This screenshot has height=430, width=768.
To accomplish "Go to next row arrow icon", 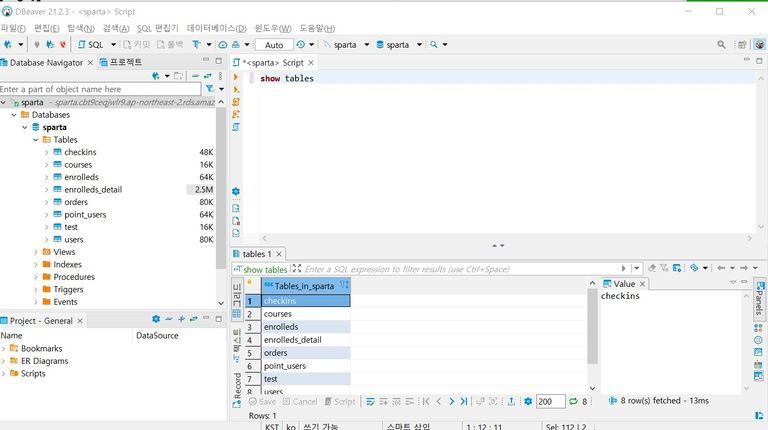I will click(451, 402).
